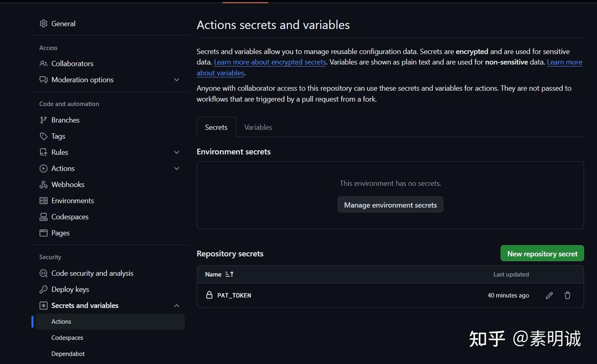The width and height of the screenshot is (597, 364).
Task: Click the Last updated column header
Action: tap(511, 274)
